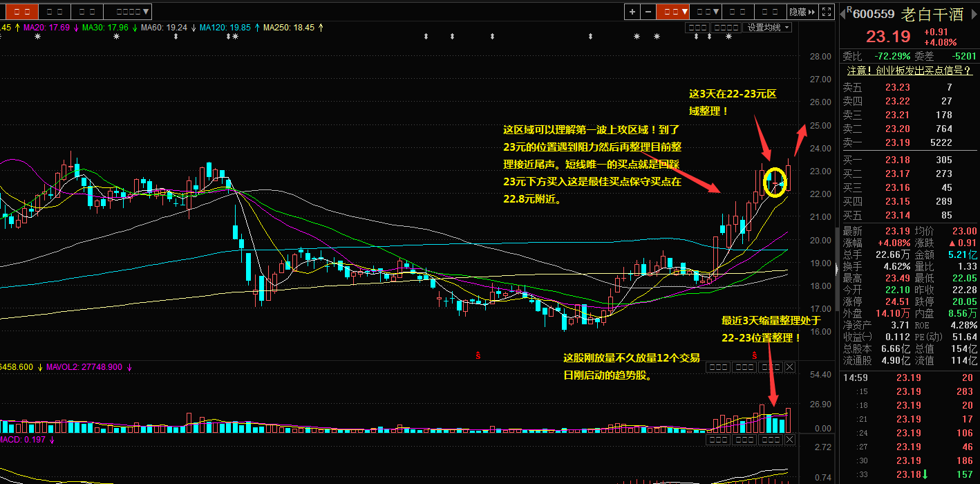Select :33 tick row at 23.18
This screenshot has height=484, width=980.
tap(909, 474)
